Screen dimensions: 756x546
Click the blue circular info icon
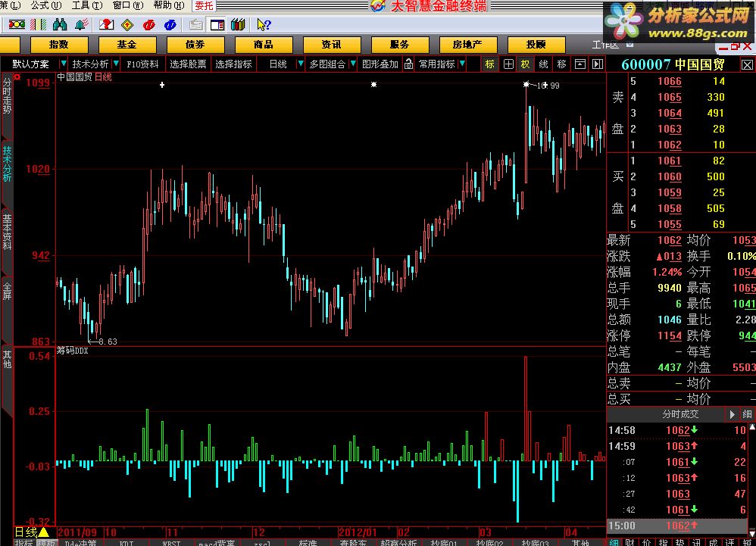click(x=170, y=24)
